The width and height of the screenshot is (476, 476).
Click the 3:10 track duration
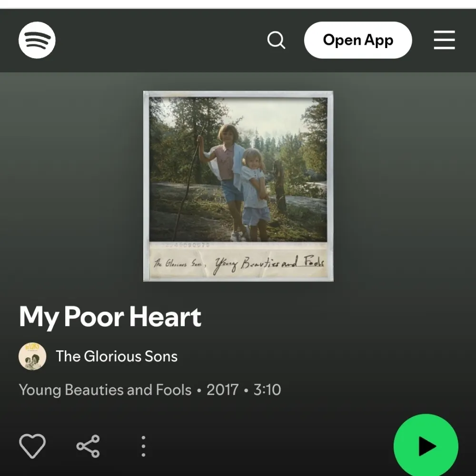267,389
